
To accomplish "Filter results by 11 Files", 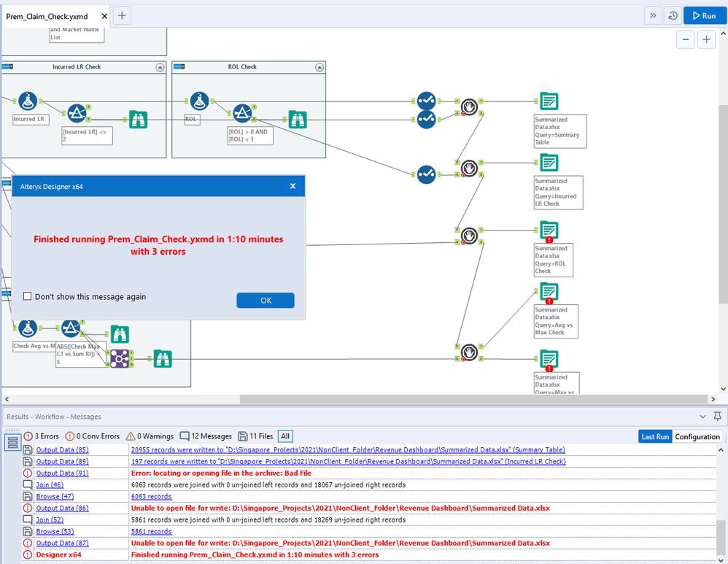I will (256, 436).
